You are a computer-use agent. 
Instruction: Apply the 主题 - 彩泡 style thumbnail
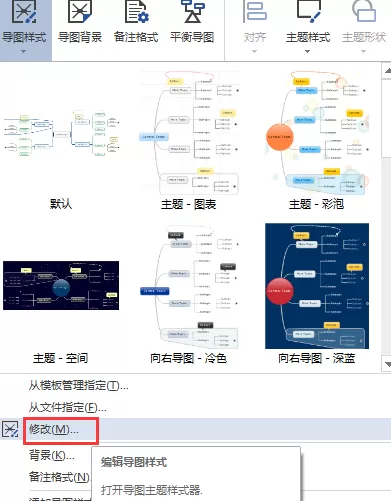click(317, 133)
